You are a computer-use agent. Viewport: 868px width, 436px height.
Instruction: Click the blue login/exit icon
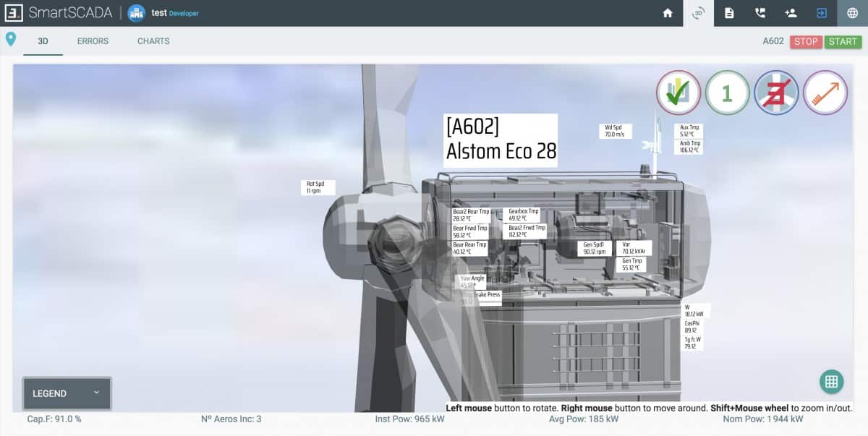coord(822,13)
